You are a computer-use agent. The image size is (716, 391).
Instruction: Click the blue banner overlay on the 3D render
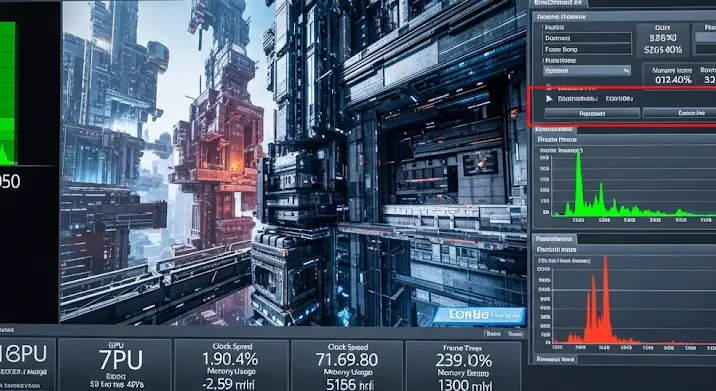(x=479, y=315)
